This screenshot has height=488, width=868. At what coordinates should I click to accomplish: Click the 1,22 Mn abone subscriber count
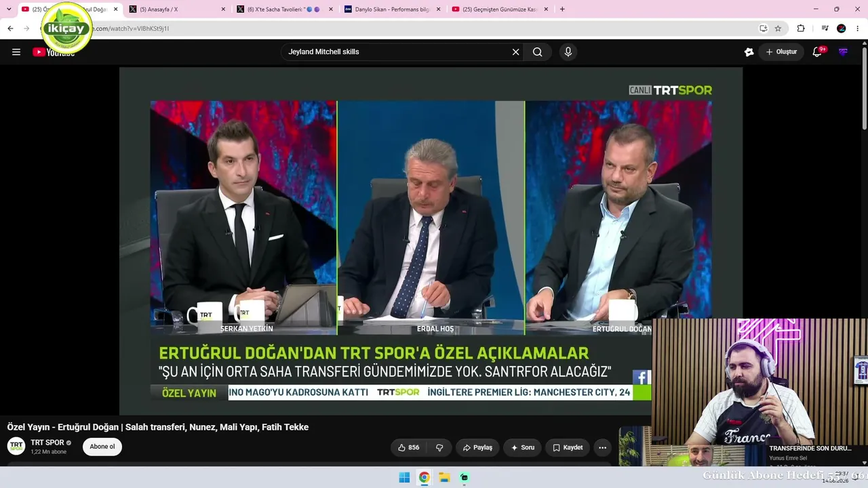48,452
